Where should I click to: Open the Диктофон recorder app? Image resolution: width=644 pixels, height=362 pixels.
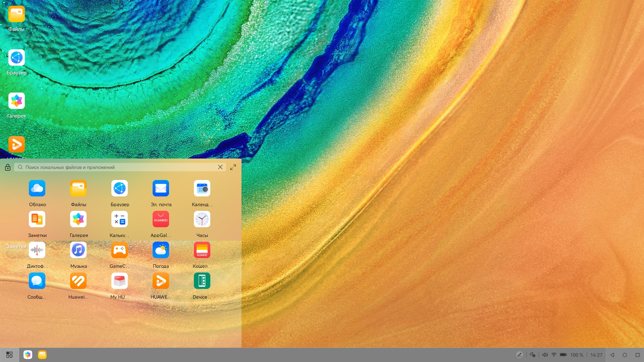(37, 250)
